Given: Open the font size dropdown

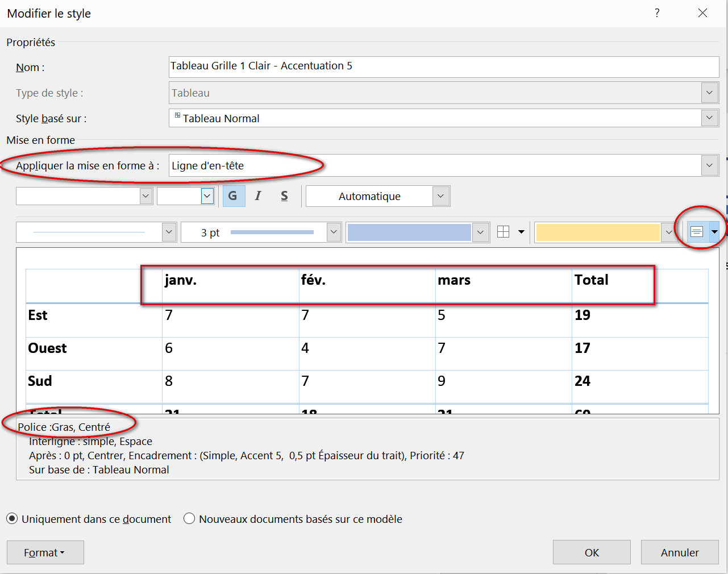Looking at the screenshot, I should tap(207, 196).
